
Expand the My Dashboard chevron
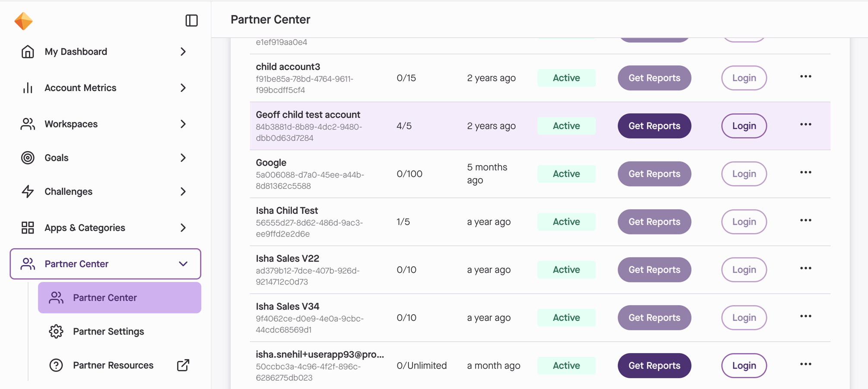pos(184,51)
